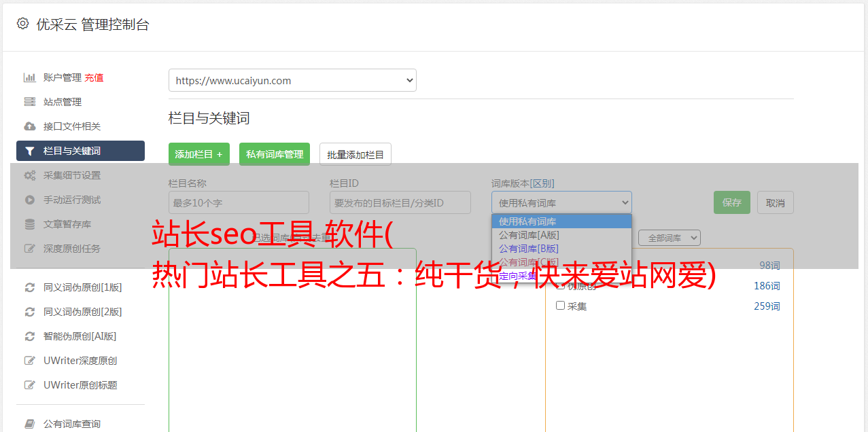This screenshot has width=868, height=432.
Task: Click the 取消 button
Action: 776,202
